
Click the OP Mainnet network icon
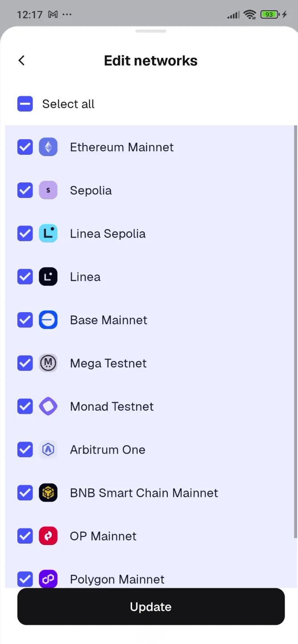pos(48,536)
